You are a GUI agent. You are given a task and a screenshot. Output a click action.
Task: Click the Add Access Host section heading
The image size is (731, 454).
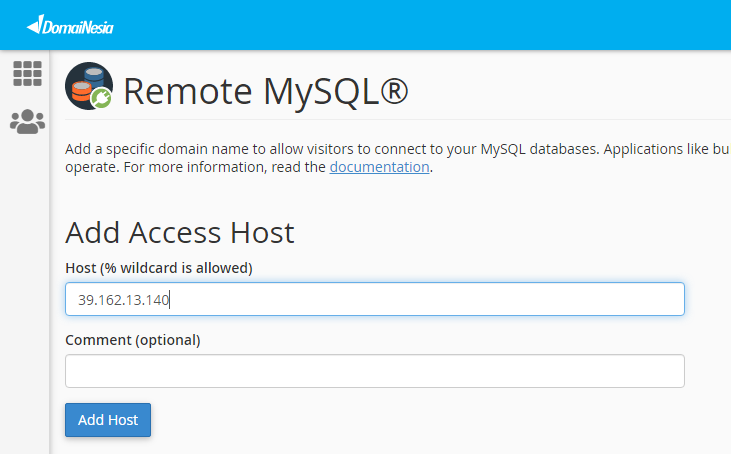179,233
